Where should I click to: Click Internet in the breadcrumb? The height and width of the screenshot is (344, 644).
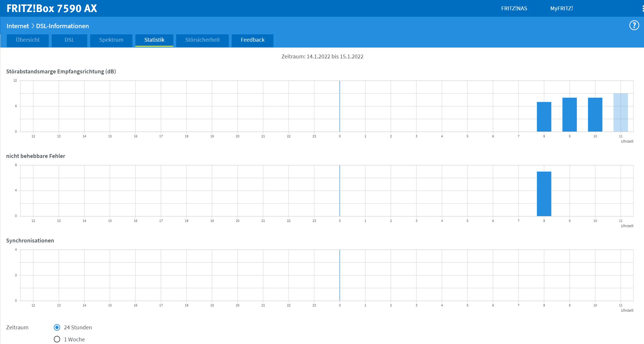(x=18, y=26)
